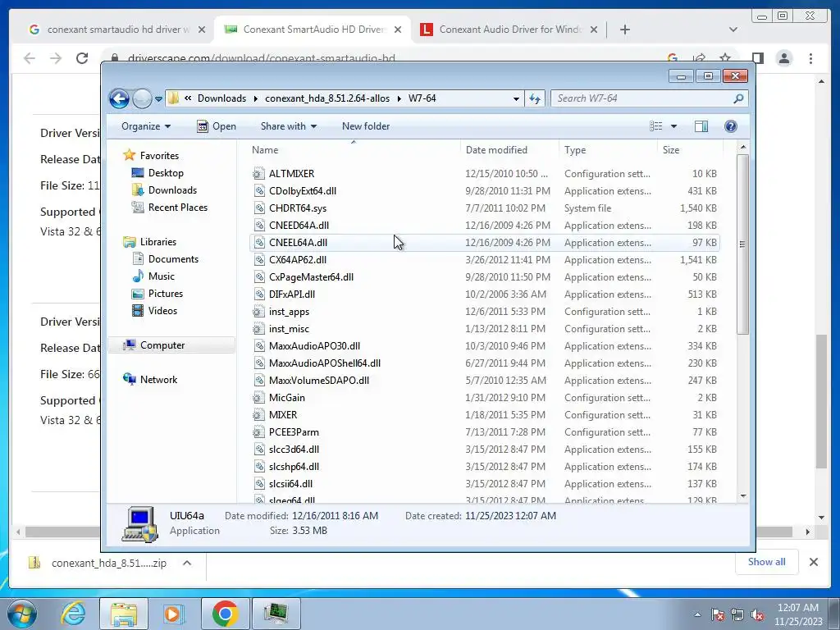Open the Windows Start menu
This screenshot has width=840, height=630.
click(21, 614)
